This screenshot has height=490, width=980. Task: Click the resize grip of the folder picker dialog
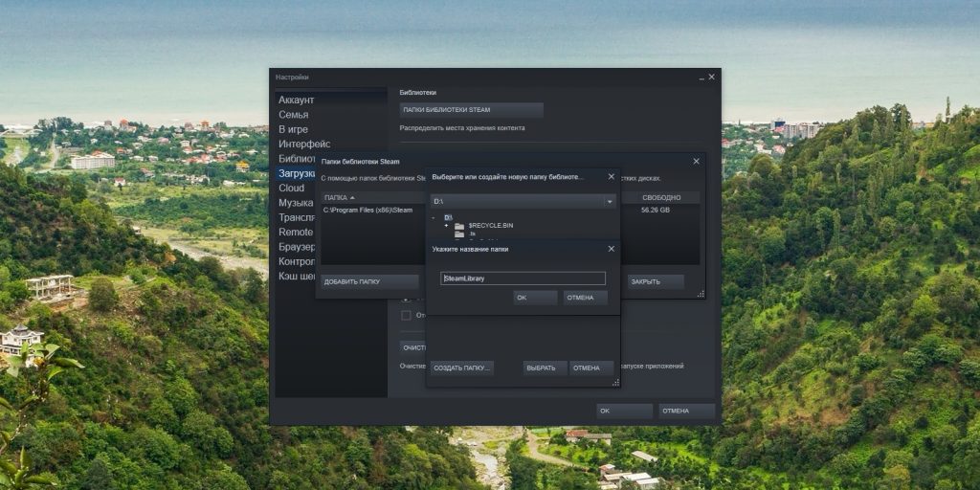click(615, 382)
